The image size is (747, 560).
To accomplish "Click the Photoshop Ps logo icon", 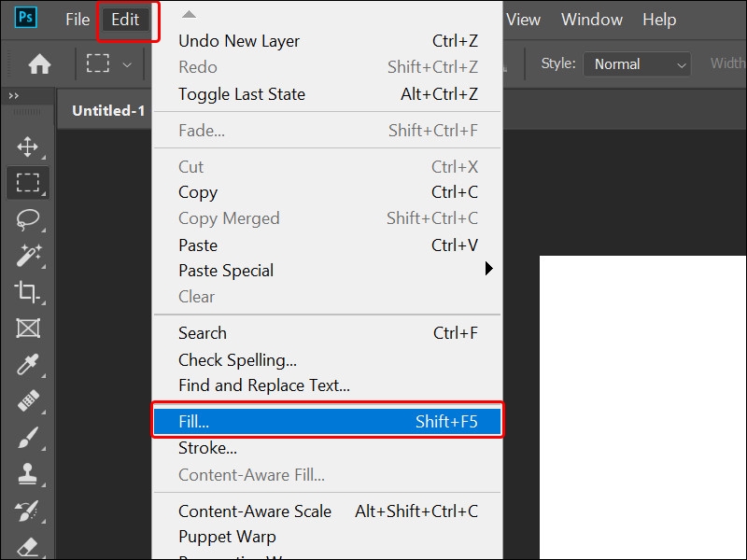I will point(26,18).
